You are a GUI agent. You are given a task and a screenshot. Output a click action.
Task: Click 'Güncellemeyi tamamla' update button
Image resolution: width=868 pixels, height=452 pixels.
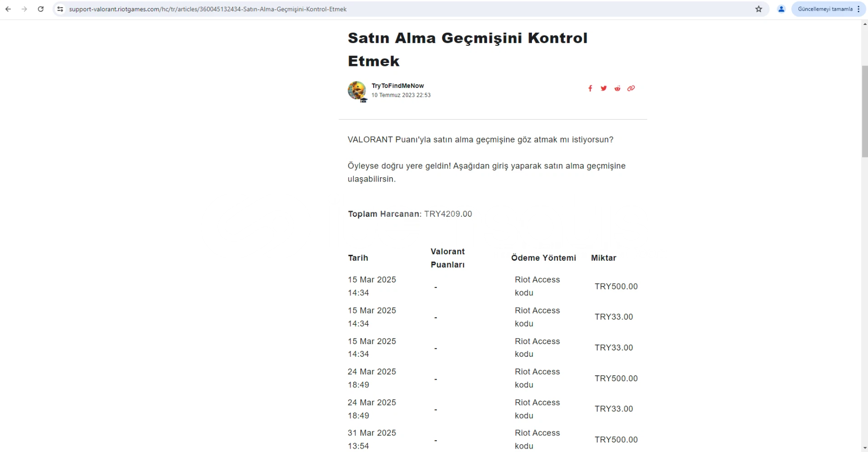pyautogui.click(x=825, y=9)
